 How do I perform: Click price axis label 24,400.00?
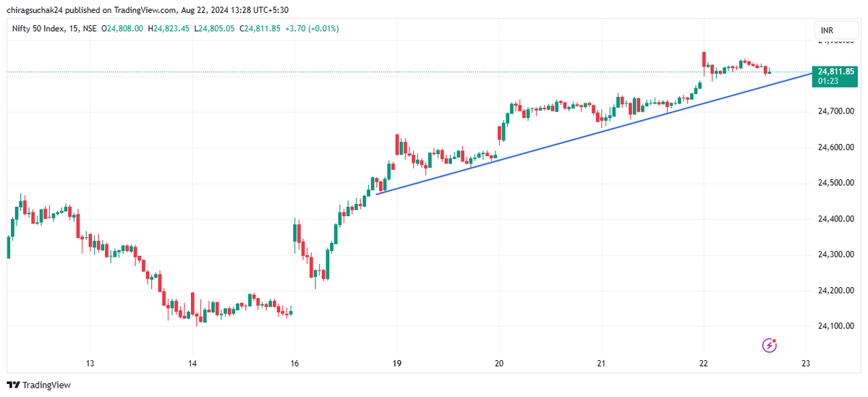click(x=835, y=219)
